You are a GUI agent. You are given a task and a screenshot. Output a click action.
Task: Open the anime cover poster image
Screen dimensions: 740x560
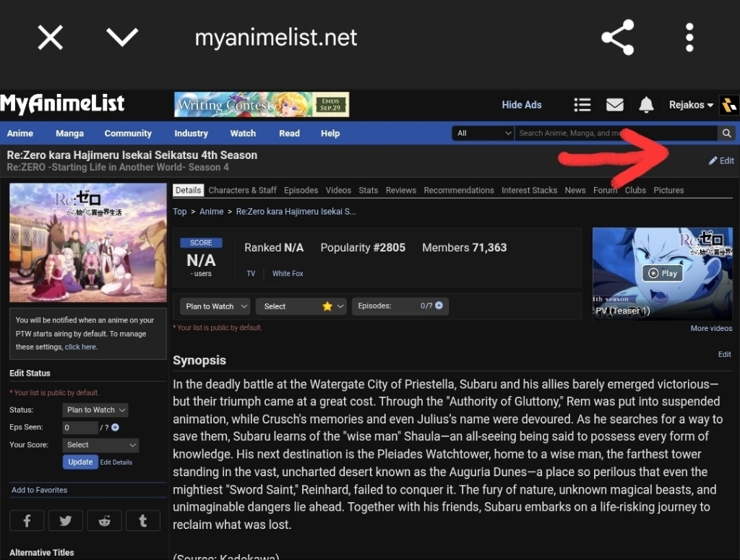click(88, 243)
